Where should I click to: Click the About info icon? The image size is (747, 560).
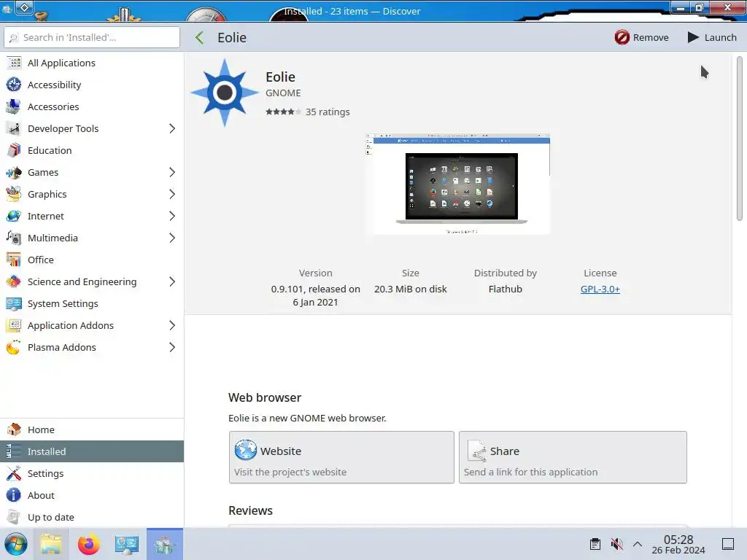[14, 495]
